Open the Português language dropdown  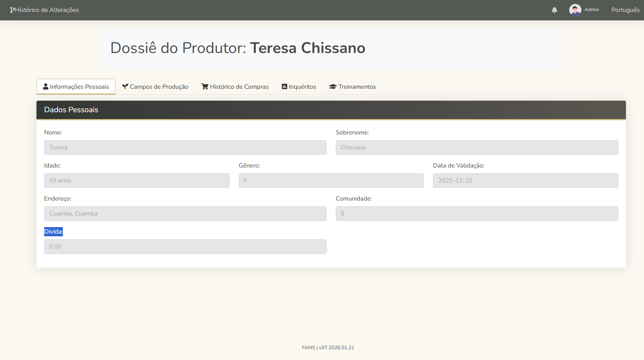click(625, 10)
